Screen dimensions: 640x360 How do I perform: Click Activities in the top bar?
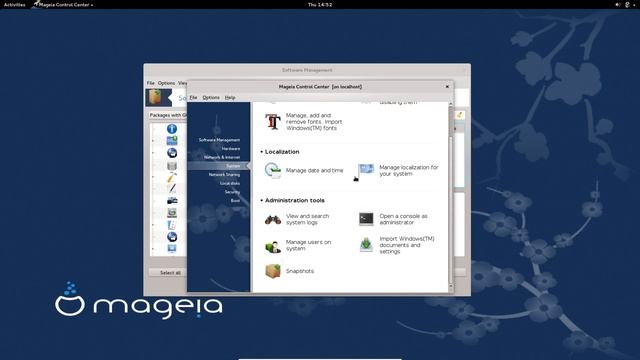pos(14,4)
